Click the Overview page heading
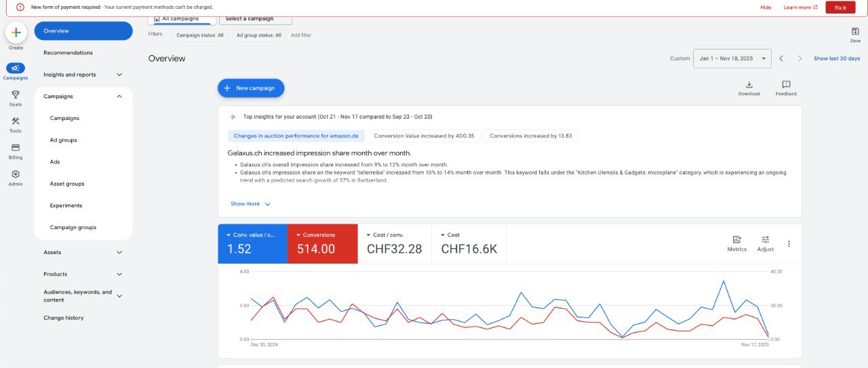The height and width of the screenshot is (368, 868). click(167, 58)
